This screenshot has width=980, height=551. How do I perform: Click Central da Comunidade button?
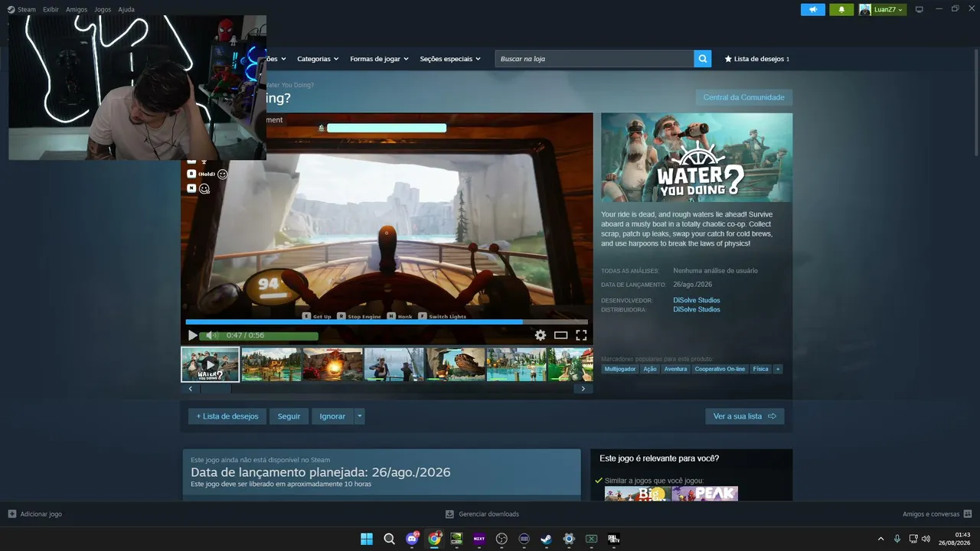click(x=743, y=97)
